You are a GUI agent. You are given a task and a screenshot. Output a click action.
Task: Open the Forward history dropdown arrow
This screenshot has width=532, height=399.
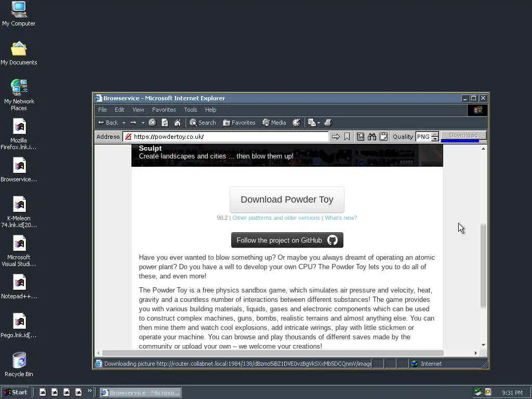click(x=143, y=123)
